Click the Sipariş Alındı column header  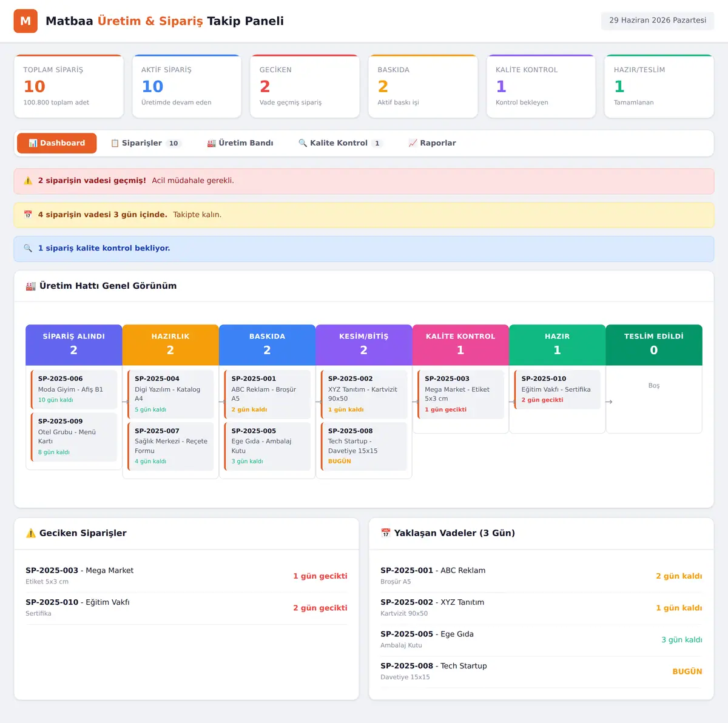(74, 345)
